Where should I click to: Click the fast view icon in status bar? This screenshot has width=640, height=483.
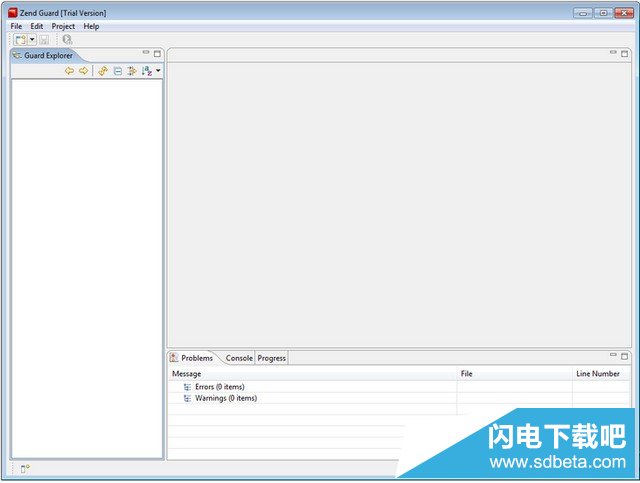[25, 468]
